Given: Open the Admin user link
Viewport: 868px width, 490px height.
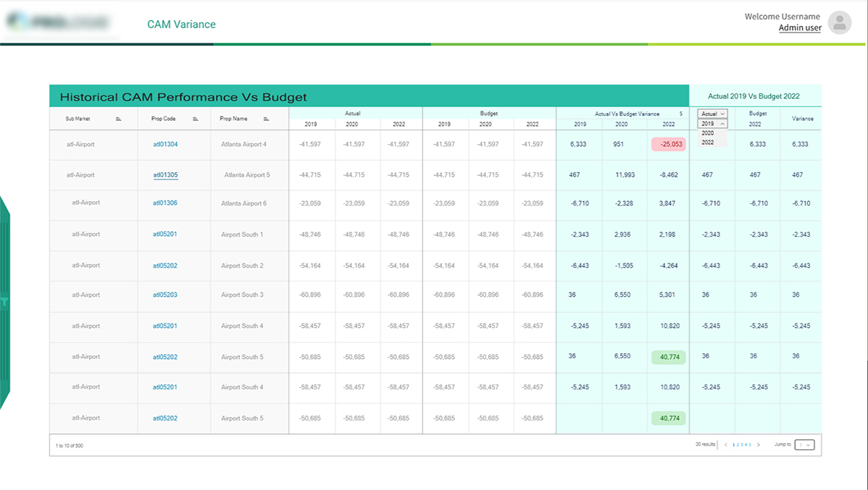Looking at the screenshot, I should click(x=799, y=28).
